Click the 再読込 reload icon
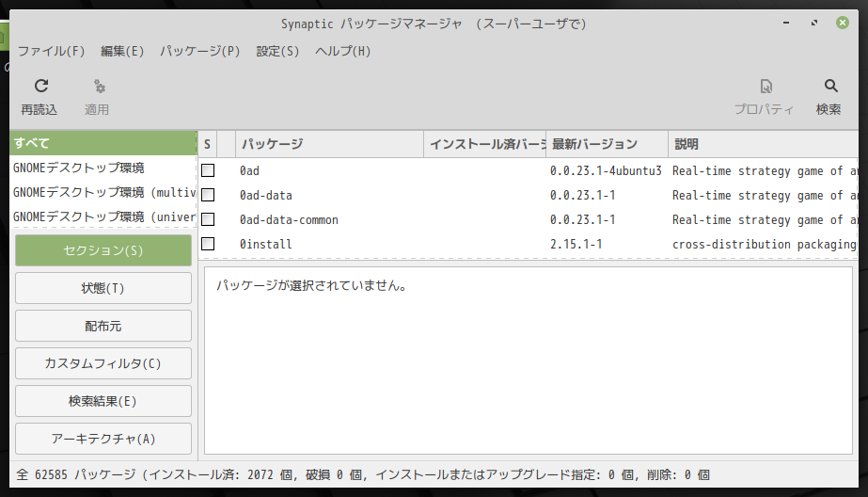Screen dimensions: 868x497 [x=41, y=86]
